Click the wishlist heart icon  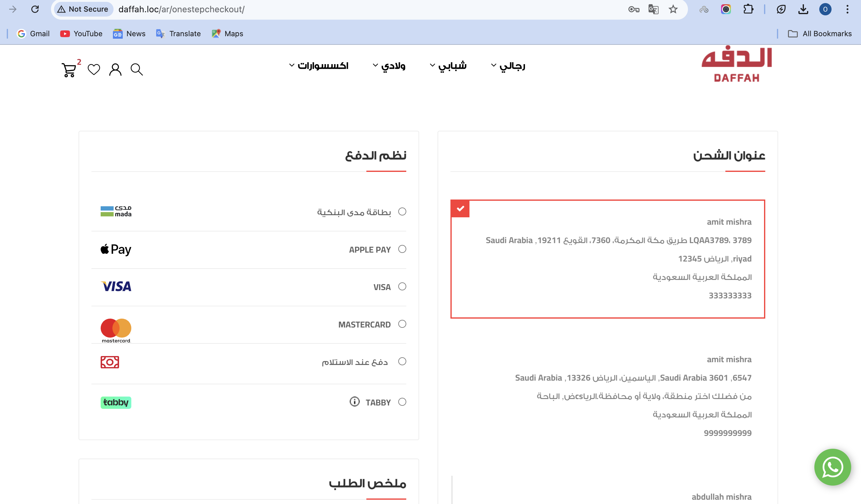94,70
